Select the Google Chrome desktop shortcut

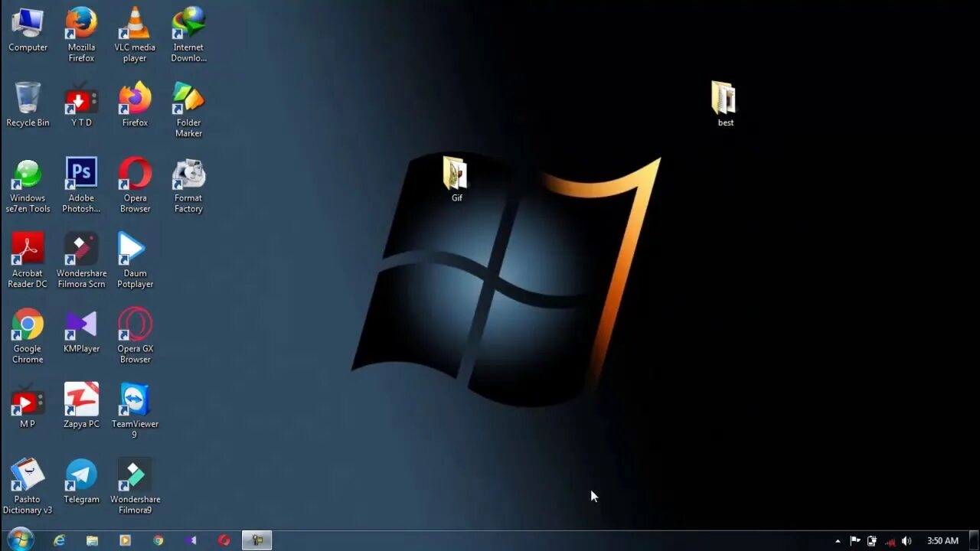[28, 337]
